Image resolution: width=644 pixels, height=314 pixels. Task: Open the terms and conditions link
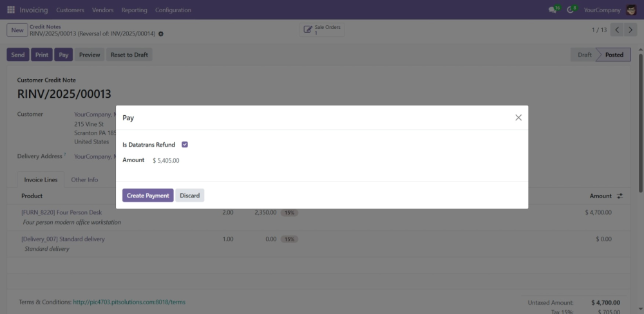point(129,302)
